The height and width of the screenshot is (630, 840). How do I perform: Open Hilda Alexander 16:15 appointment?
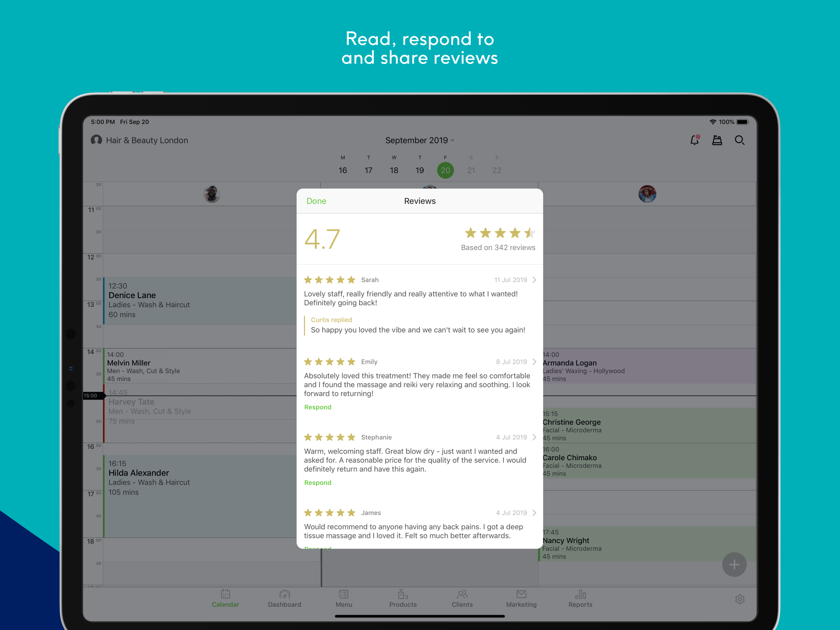[x=200, y=496]
